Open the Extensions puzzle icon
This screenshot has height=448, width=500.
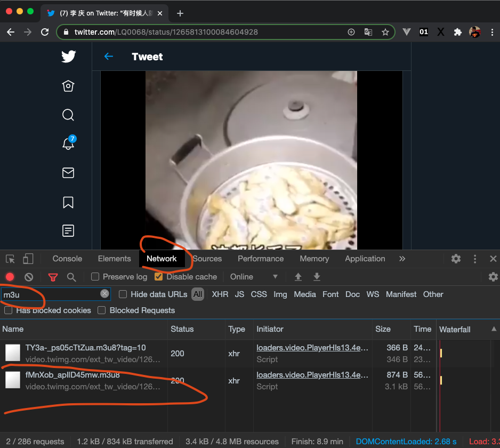tap(457, 32)
